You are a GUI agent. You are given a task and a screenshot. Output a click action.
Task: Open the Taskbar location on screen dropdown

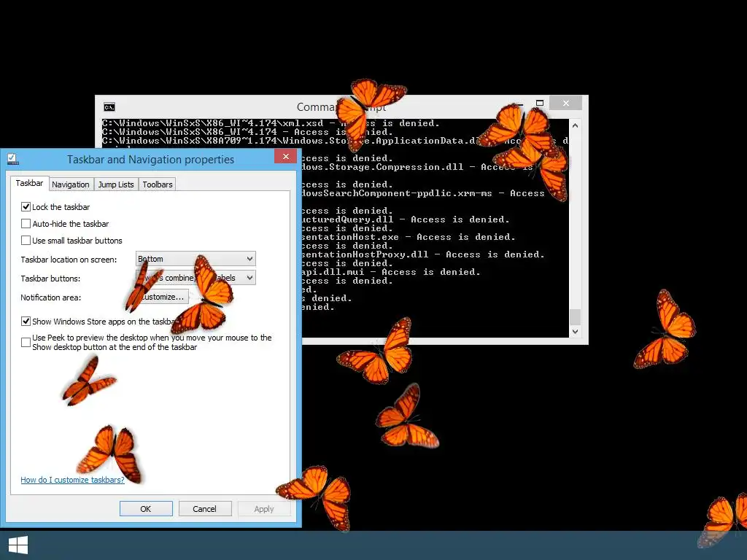point(196,259)
